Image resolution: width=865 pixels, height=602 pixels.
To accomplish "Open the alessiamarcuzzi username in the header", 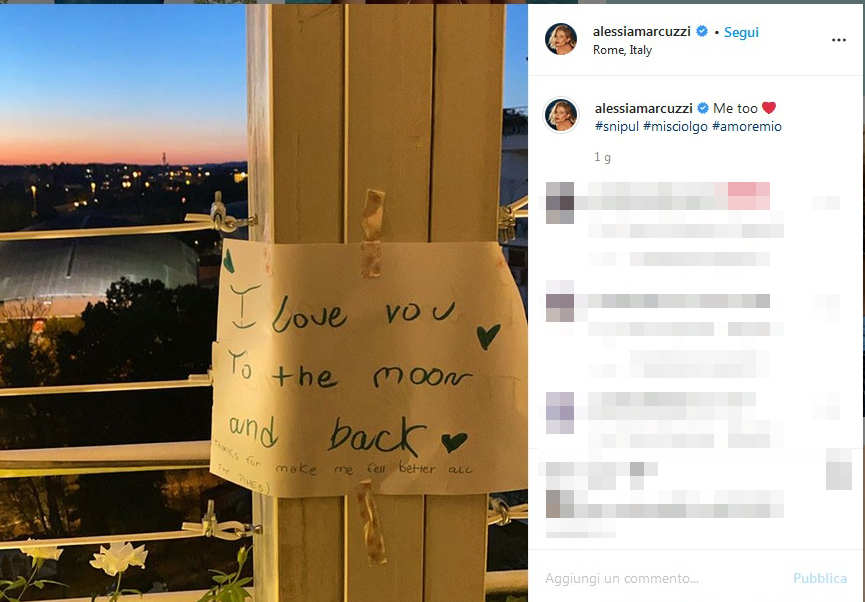I will point(642,31).
